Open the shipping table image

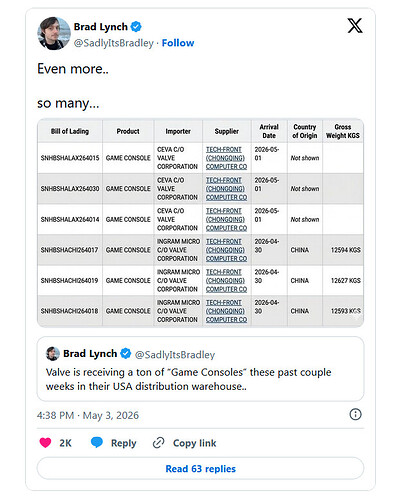[200, 223]
